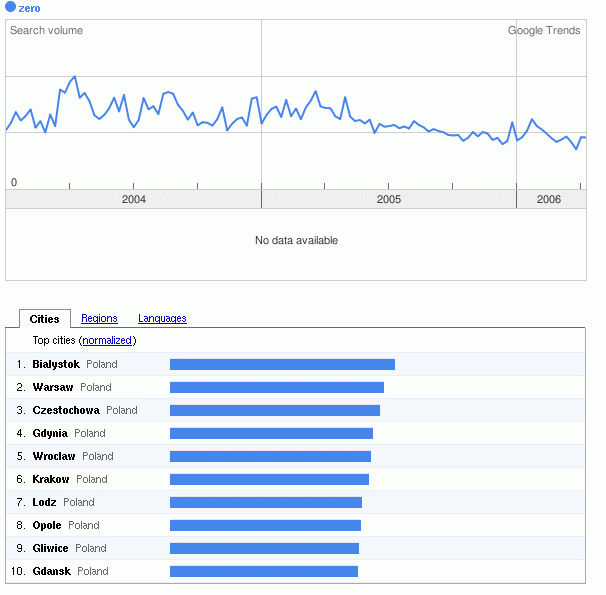Click the Czestochowa city entry

[66, 410]
